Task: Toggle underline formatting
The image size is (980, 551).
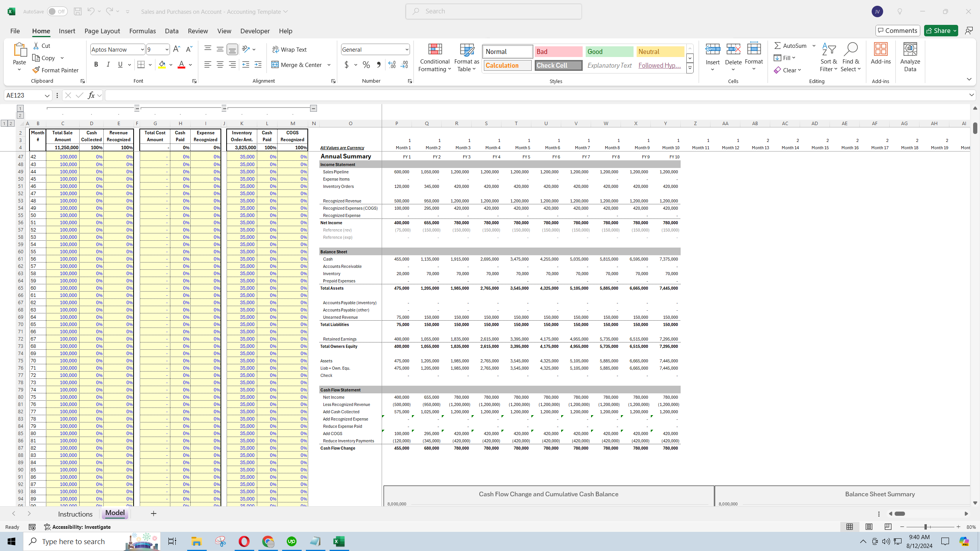Action: [120, 65]
